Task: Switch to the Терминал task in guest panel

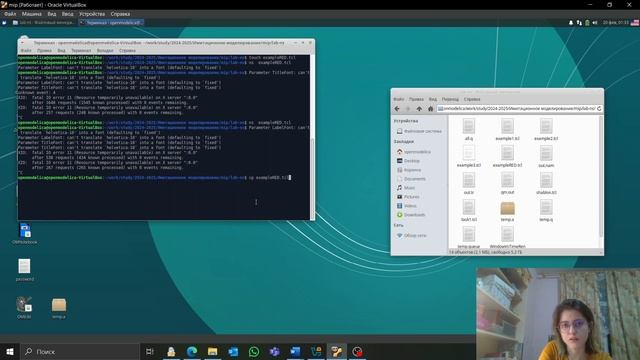Action: (111, 23)
